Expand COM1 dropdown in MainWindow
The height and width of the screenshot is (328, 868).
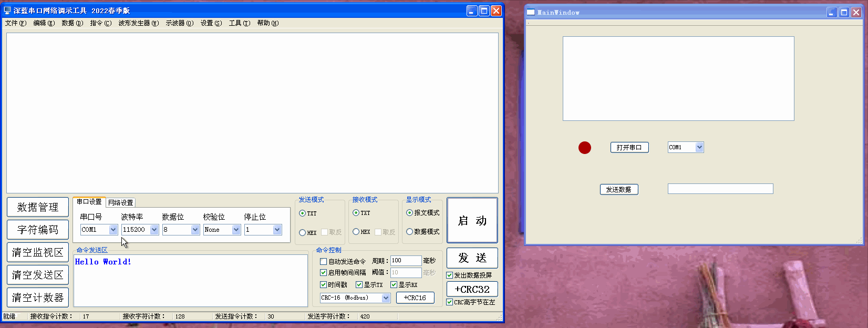[699, 147]
